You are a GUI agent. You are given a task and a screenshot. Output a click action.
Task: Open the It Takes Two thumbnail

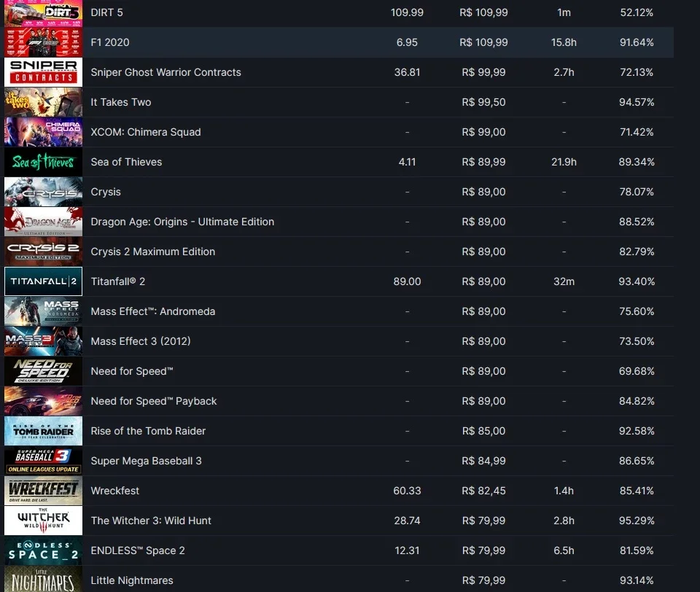click(x=43, y=102)
